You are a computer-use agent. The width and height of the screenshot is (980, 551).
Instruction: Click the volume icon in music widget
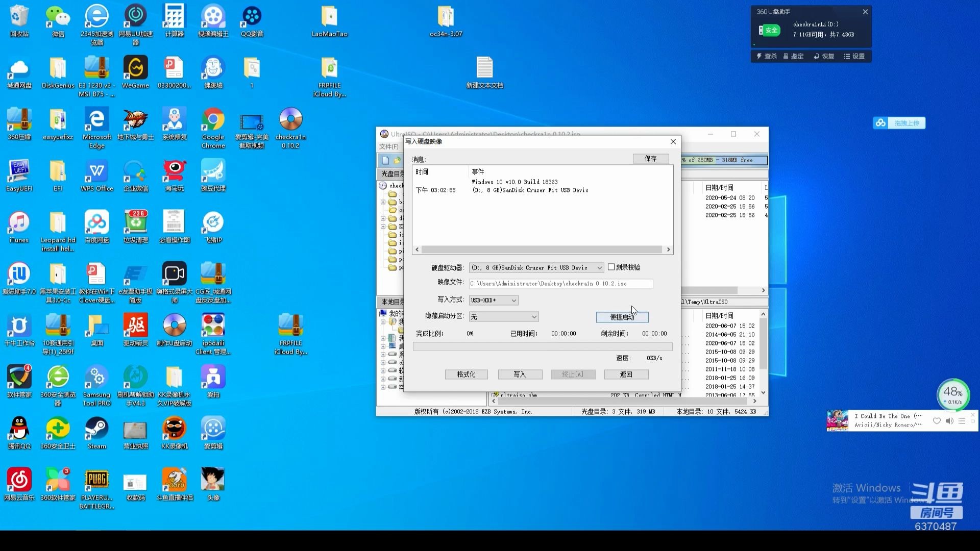click(x=949, y=421)
